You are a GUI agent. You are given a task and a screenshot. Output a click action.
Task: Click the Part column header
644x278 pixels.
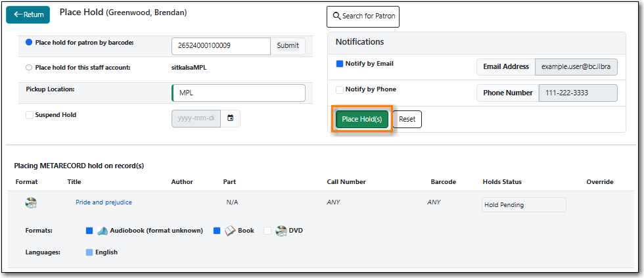pyautogui.click(x=229, y=181)
